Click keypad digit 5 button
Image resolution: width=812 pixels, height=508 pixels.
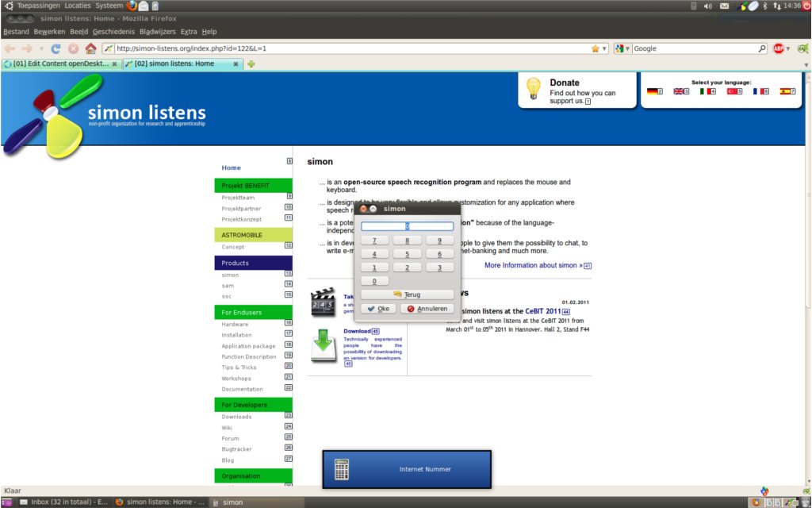(407, 254)
